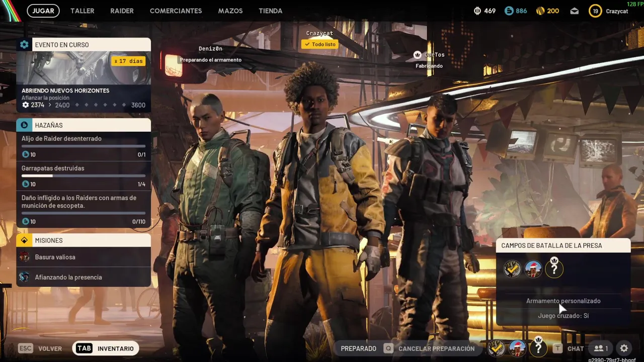The height and width of the screenshot is (362, 644).
Task: Open the COMERCIANTES tab
Action: coord(176,11)
